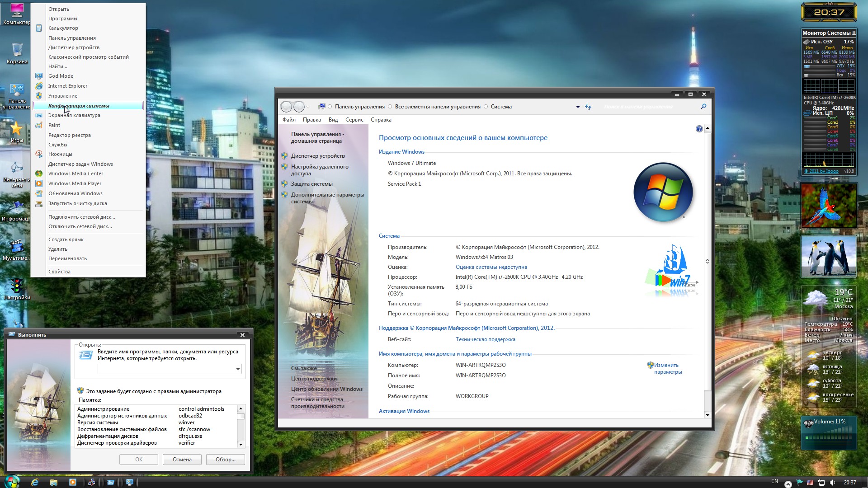This screenshot has width=868, height=488.
Task: Open the Интернет и сети desktop icon
Action: point(17,174)
